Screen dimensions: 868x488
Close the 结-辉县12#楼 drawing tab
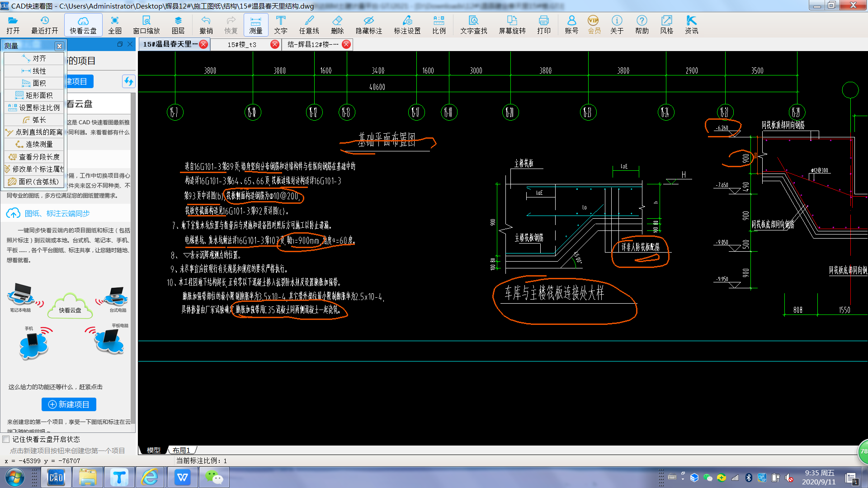tap(346, 44)
